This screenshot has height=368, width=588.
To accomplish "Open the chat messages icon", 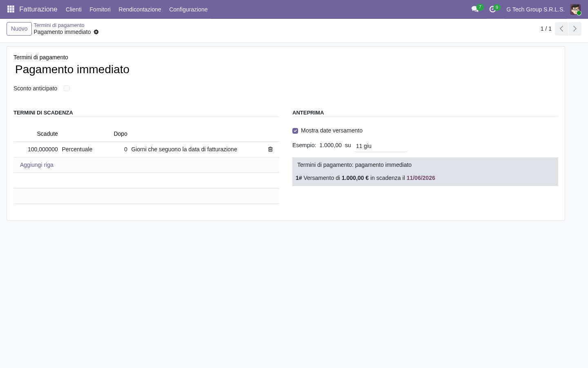I will 475,9.
